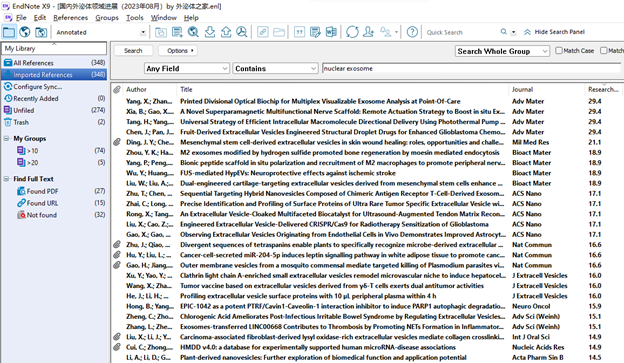Click Open File folder icon in toolbar
The width and height of the screenshot is (624, 363).
(279, 32)
